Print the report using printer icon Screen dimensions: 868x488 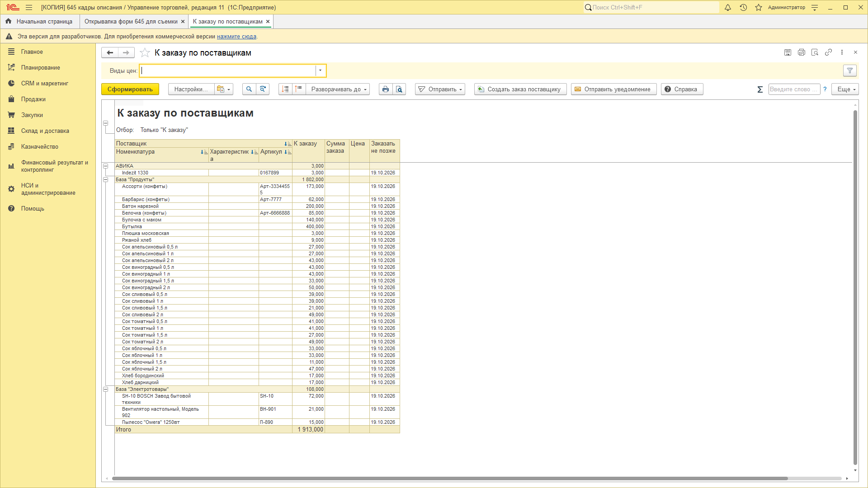pos(386,89)
